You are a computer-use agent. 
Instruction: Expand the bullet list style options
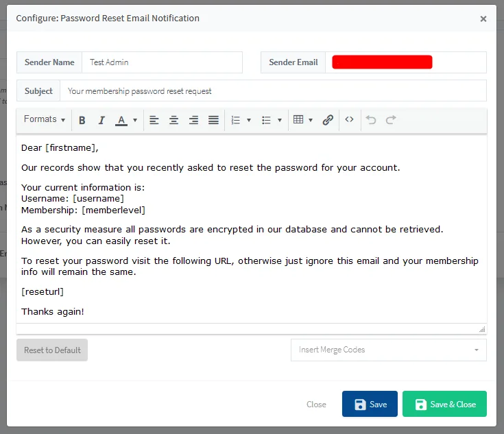(x=280, y=120)
